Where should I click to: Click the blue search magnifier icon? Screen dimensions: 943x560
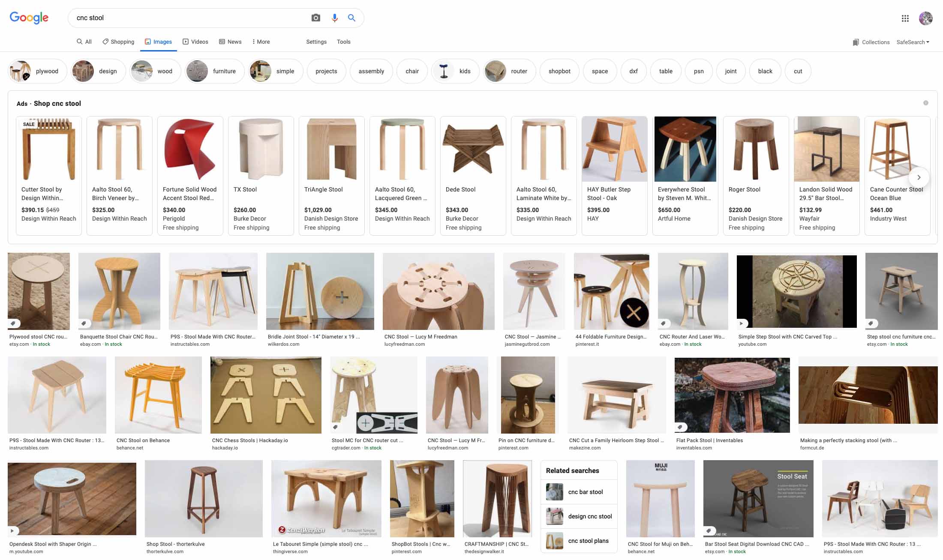tap(351, 18)
